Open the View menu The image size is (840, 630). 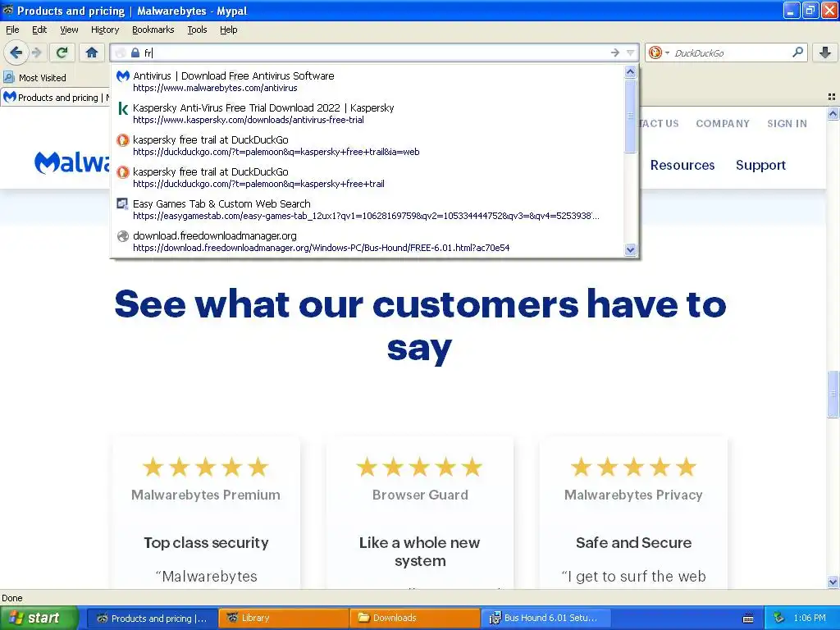click(69, 30)
